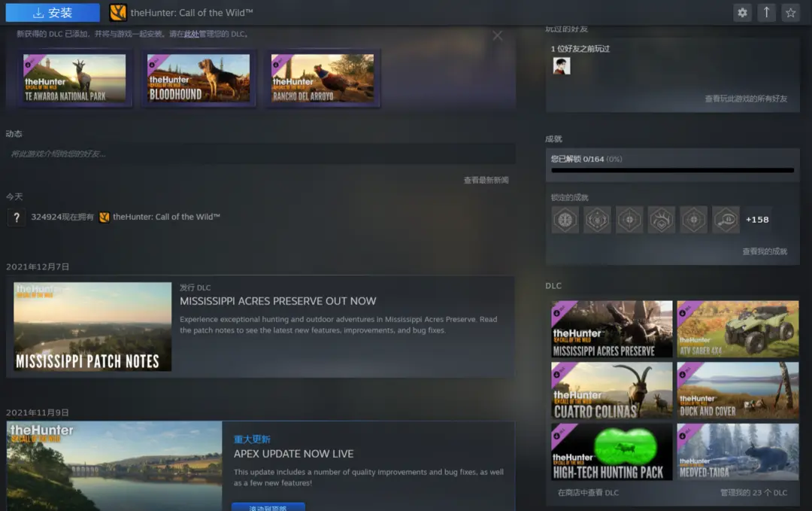The height and width of the screenshot is (511, 812).
Task: Open High-Tech Hunting Pack DLC tile
Action: (x=611, y=452)
